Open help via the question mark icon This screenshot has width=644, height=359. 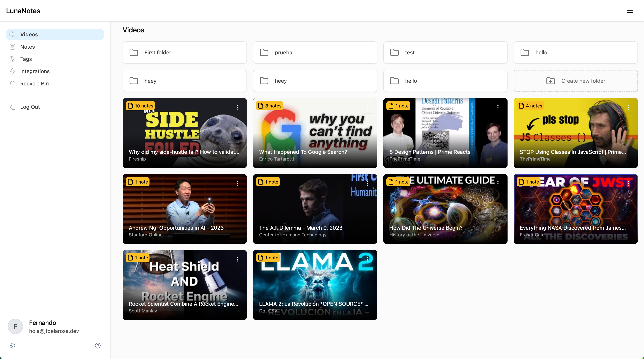(x=98, y=346)
